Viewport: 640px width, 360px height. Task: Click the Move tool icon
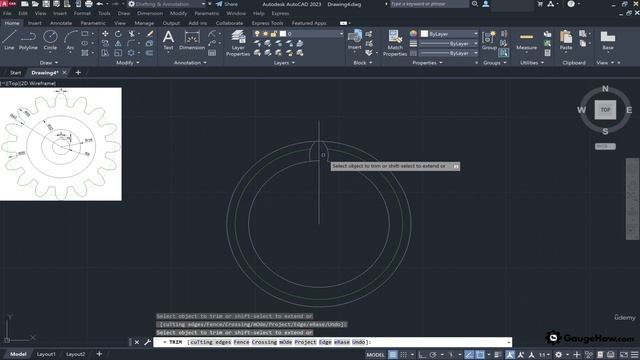click(105, 34)
